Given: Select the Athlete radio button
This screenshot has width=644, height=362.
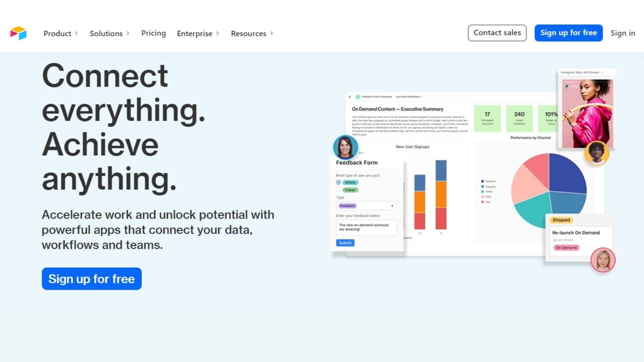Looking at the screenshot, I should pos(338,183).
